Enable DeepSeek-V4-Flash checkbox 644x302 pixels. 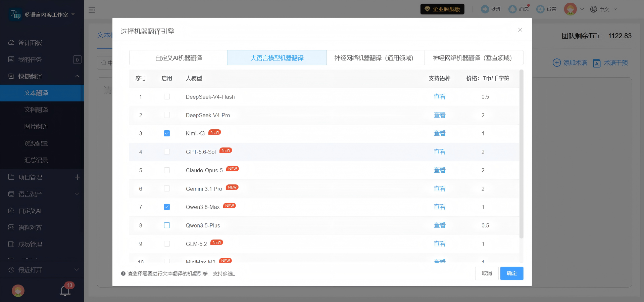167,97
